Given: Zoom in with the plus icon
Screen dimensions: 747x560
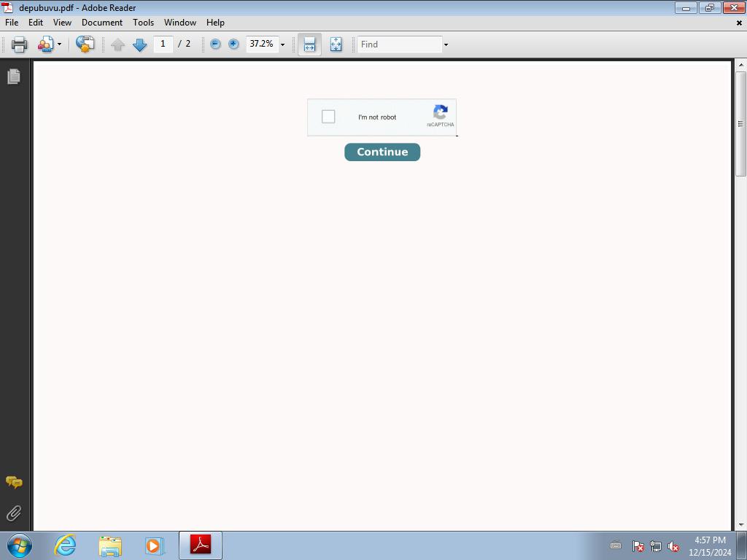Looking at the screenshot, I should tap(233, 44).
